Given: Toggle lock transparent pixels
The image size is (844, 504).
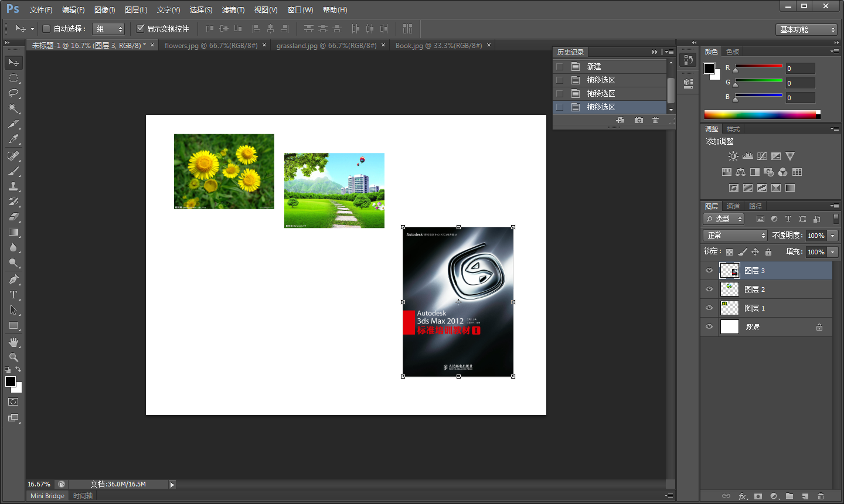Looking at the screenshot, I should pyautogui.click(x=729, y=252).
